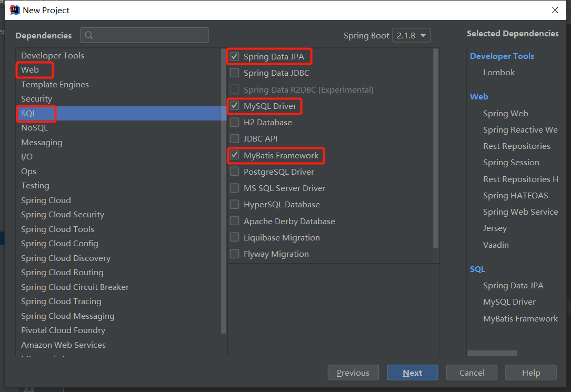Select Vaadin in Selected Dependencies
Image resolution: width=571 pixels, height=392 pixels.
pyautogui.click(x=496, y=245)
